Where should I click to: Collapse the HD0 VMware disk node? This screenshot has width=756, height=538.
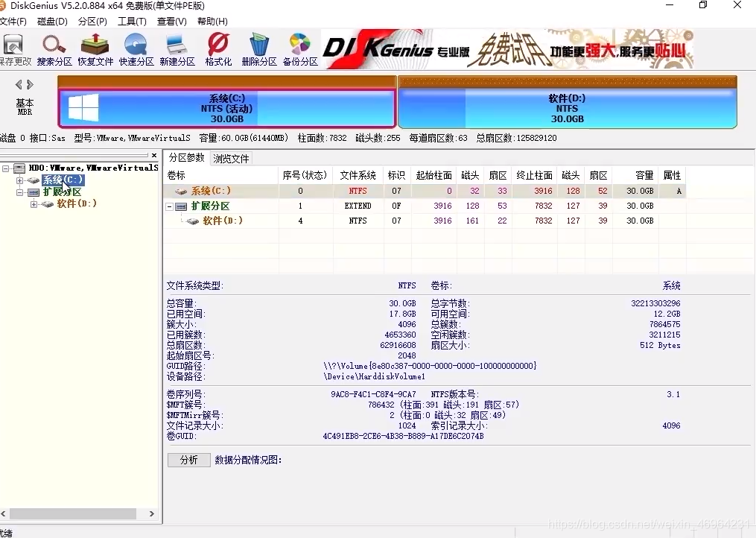click(x=5, y=168)
